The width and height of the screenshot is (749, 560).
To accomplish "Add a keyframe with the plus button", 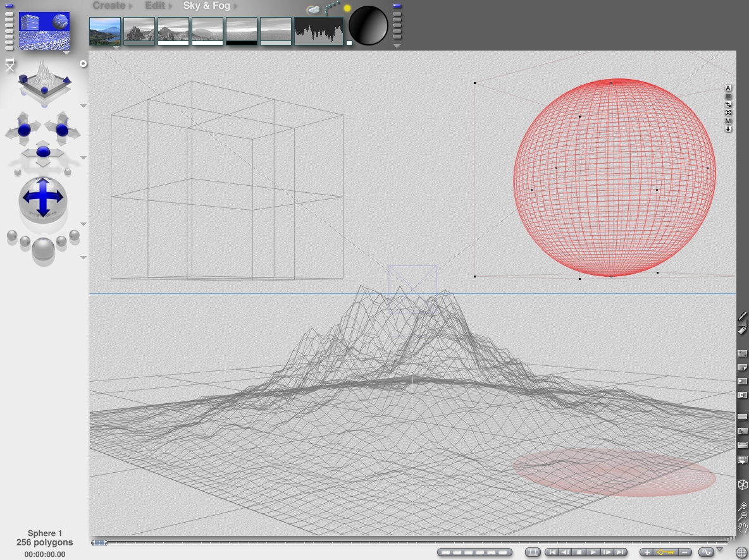I will tap(647, 552).
